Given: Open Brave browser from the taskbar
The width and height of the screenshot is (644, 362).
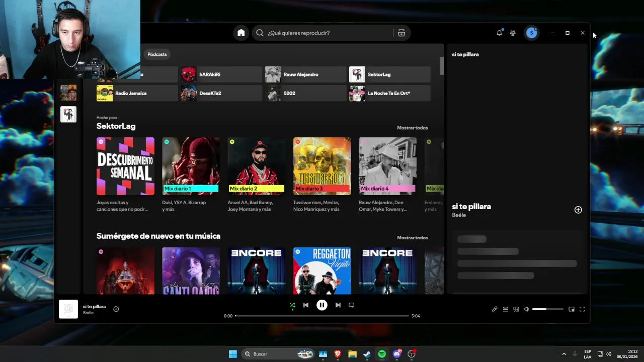Looking at the screenshot, I should 338,354.
